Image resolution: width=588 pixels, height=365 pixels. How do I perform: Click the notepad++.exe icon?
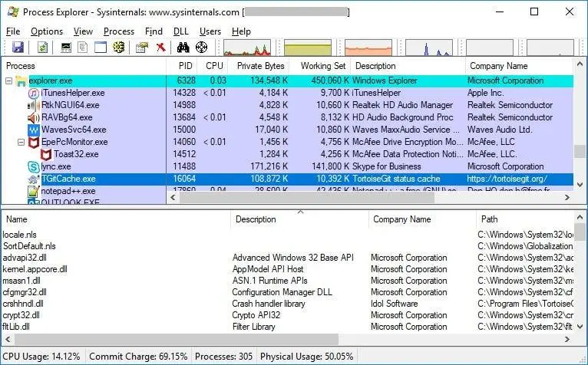coord(34,192)
